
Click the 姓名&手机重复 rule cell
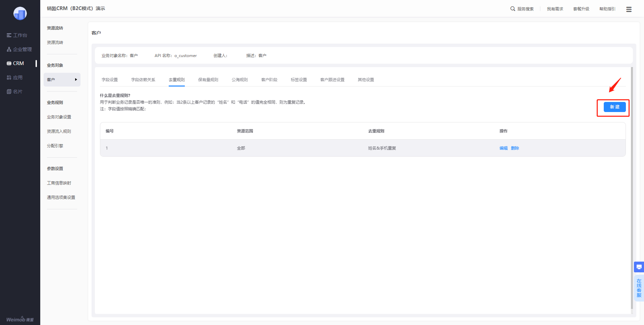pyautogui.click(x=382, y=148)
